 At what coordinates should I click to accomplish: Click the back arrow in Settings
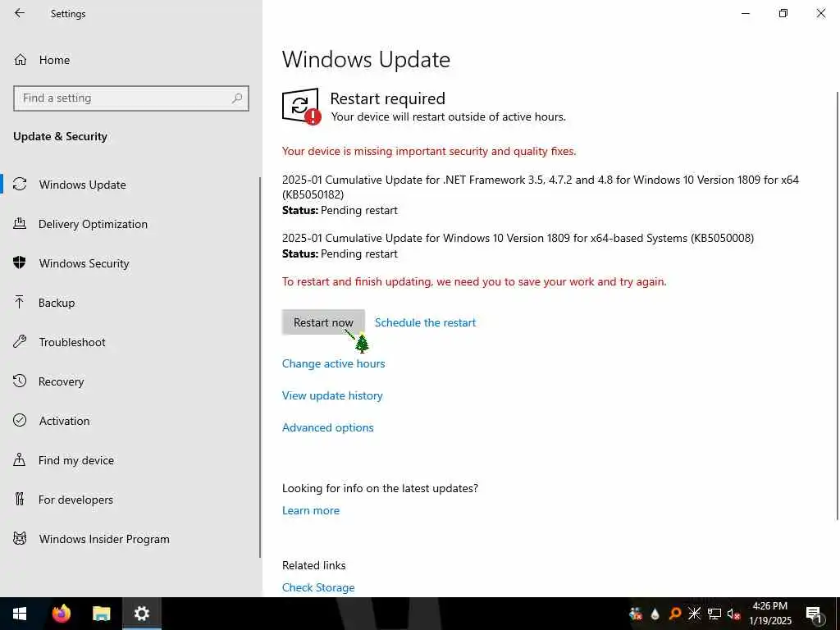20,13
